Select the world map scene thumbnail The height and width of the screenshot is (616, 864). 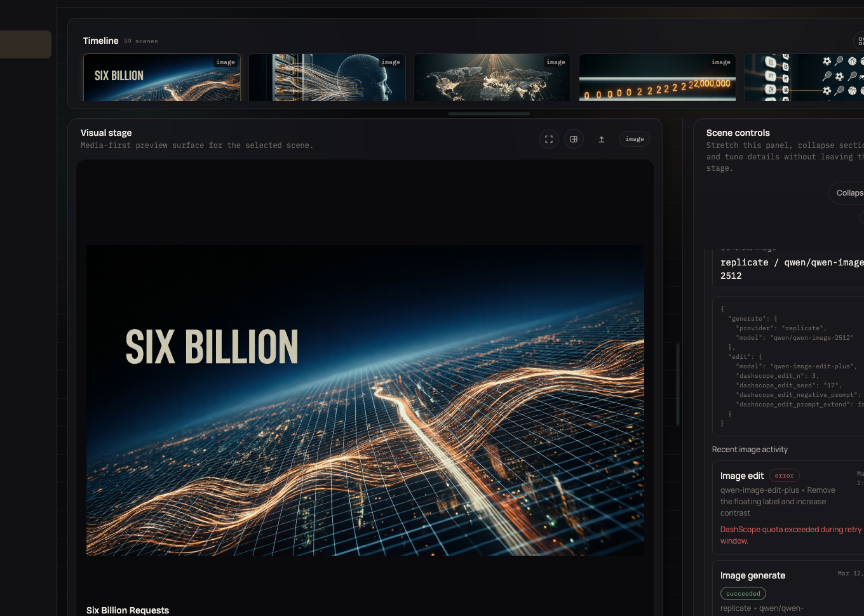tap(492, 77)
